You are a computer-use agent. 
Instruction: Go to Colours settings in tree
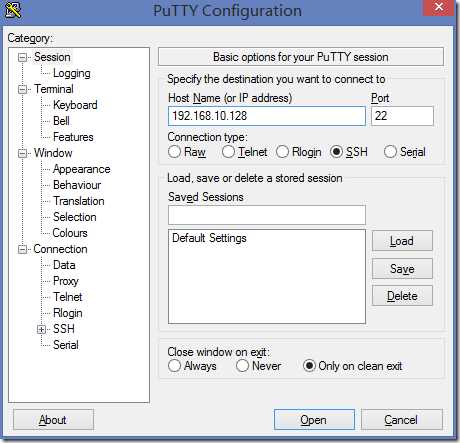coord(70,233)
